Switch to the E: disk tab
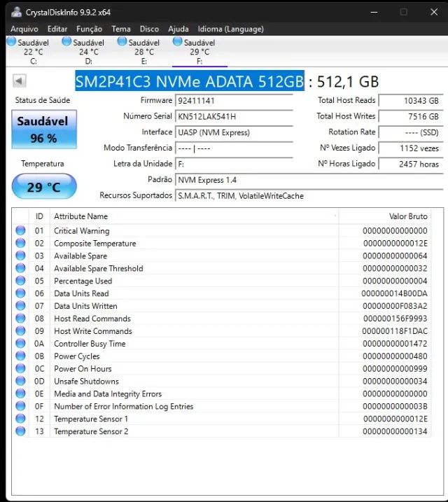 (x=144, y=52)
